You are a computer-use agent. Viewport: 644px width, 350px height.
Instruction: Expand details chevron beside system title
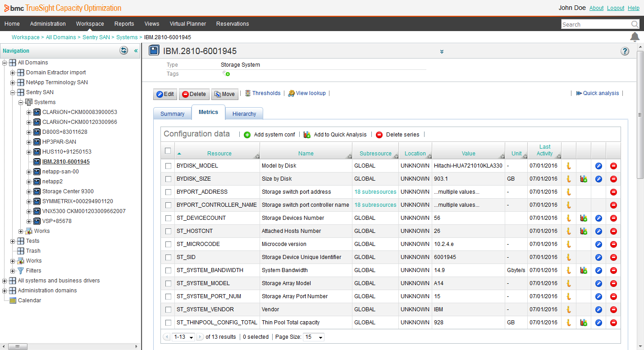coord(442,52)
